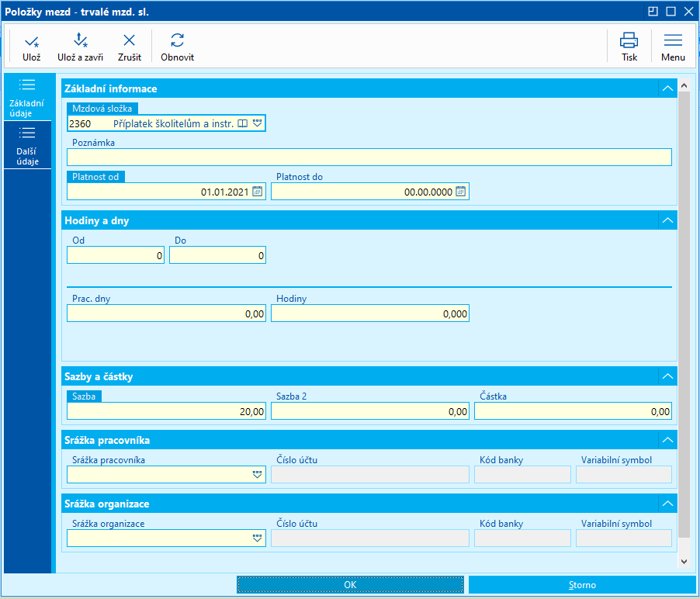Open calendar picker for Platnost od
Screen dimensions: 700x599
tap(258, 192)
